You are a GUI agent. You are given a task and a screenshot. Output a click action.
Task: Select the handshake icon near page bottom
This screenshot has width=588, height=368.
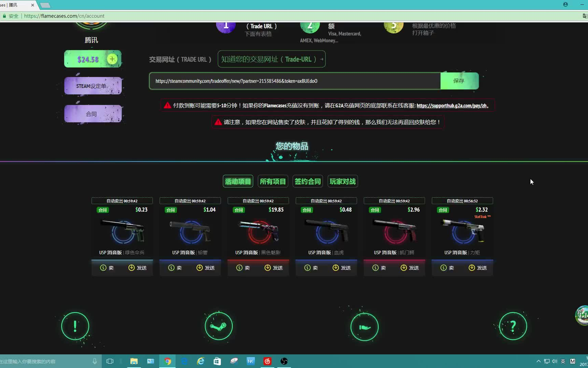(x=364, y=326)
